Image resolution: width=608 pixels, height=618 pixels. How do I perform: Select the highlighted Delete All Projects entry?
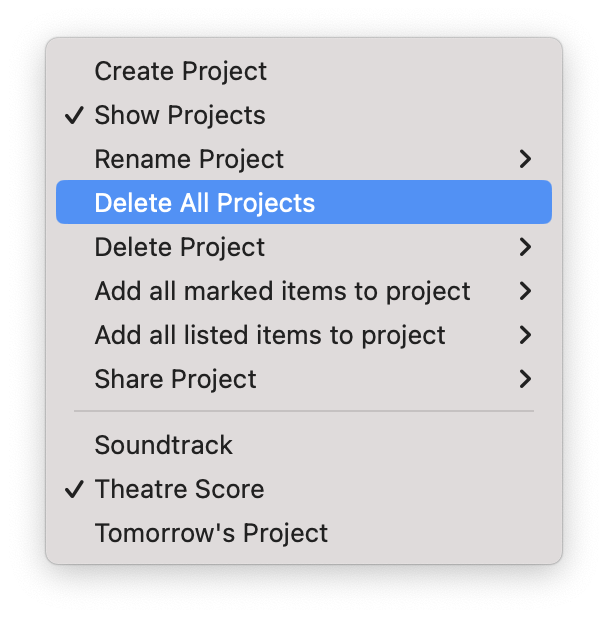click(x=304, y=202)
